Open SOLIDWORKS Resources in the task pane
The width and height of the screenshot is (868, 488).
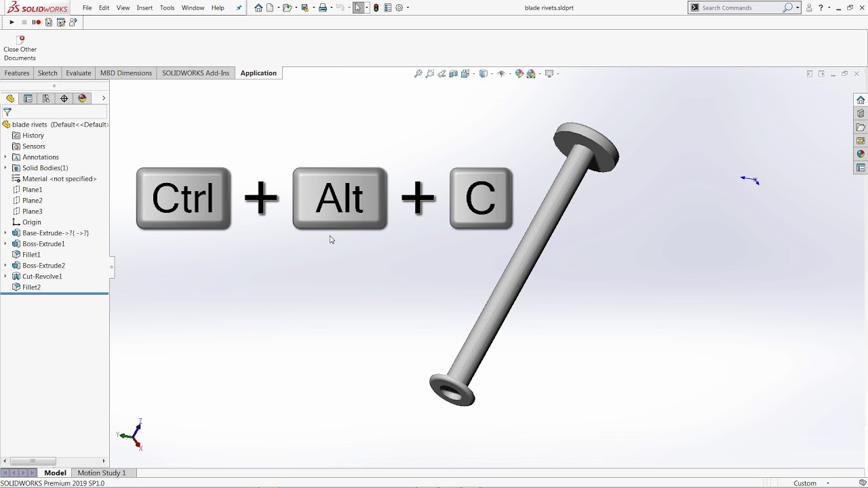tap(861, 100)
